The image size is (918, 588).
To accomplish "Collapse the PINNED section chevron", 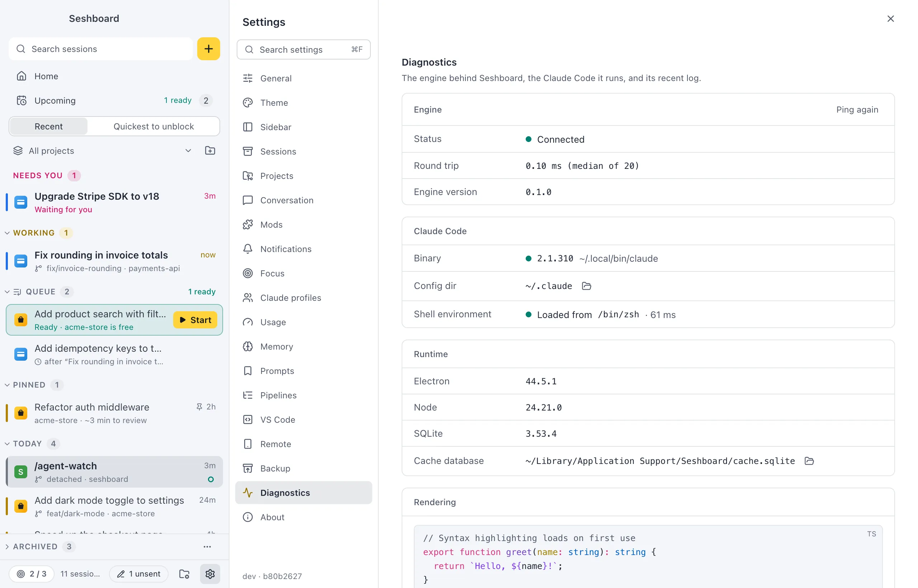I will (x=7, y=385).
